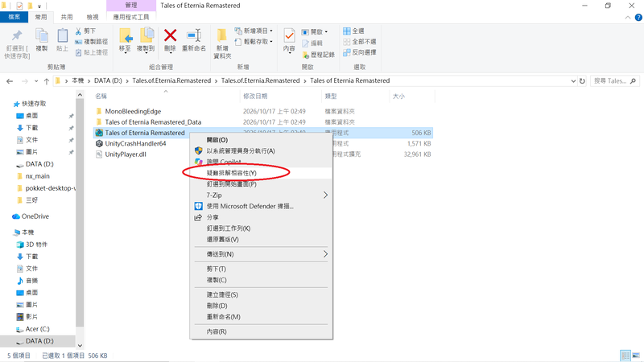Image resolution: width=644 pixels, height=362 pixels.
Task: Open nx_main folder in navigation pane
Action: coord(37,176)
